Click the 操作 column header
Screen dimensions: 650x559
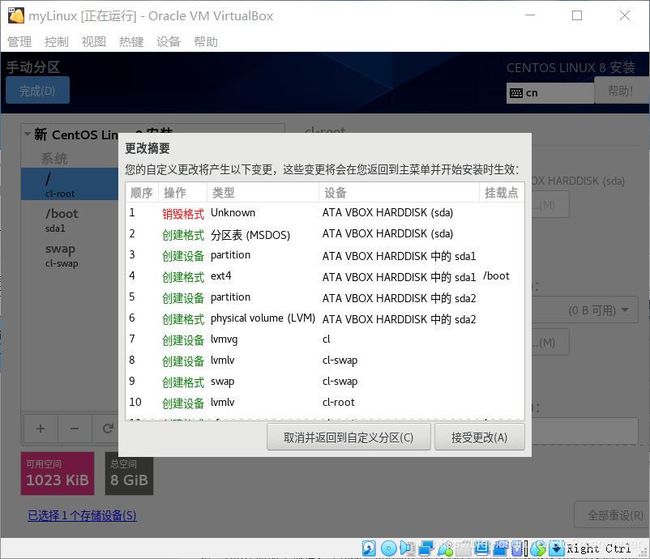(182, 192)
